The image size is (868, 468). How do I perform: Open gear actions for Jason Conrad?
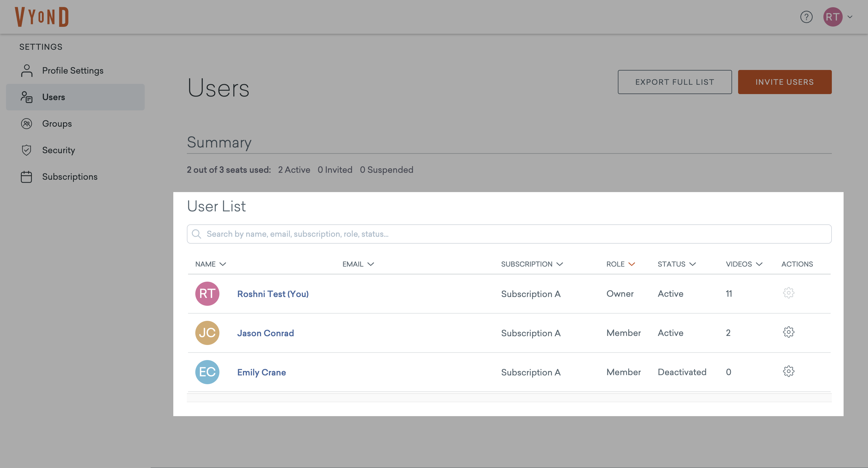788,332
